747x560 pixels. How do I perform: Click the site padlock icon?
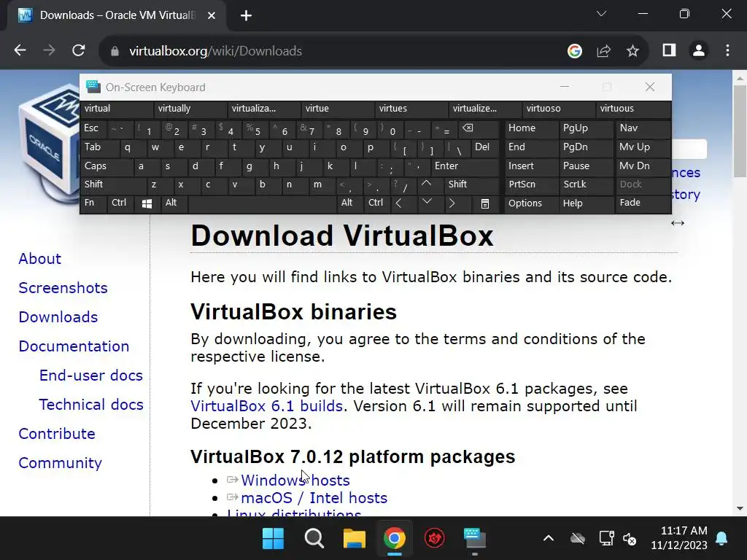click(115, 51)
